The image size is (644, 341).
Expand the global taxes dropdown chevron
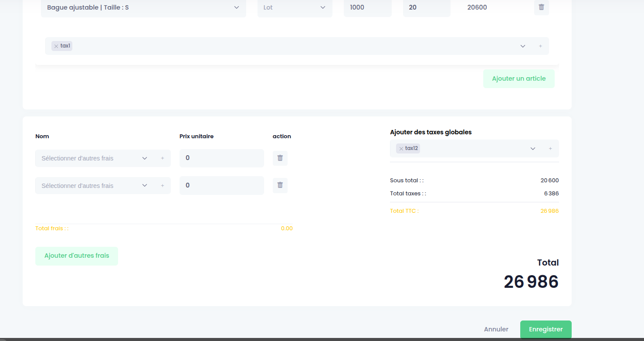tap(532, 149)
